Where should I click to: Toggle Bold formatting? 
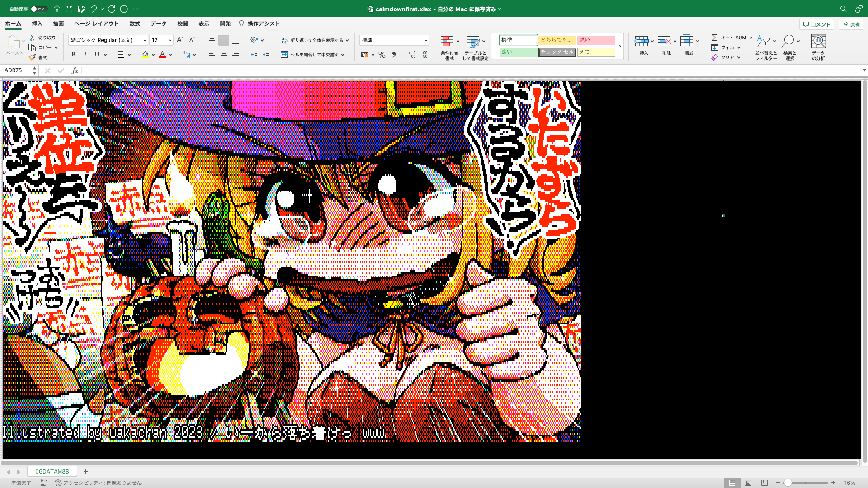click(x=74, y=55)
